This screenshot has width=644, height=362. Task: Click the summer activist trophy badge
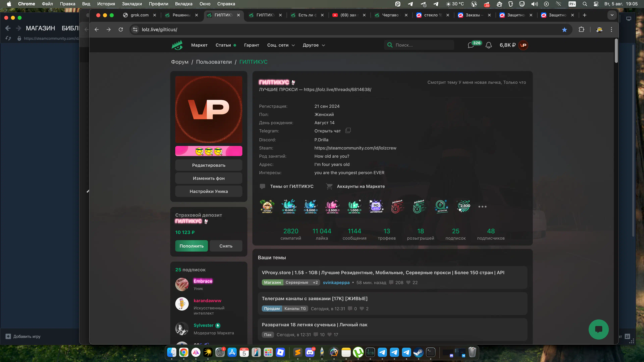pos(267,206)
